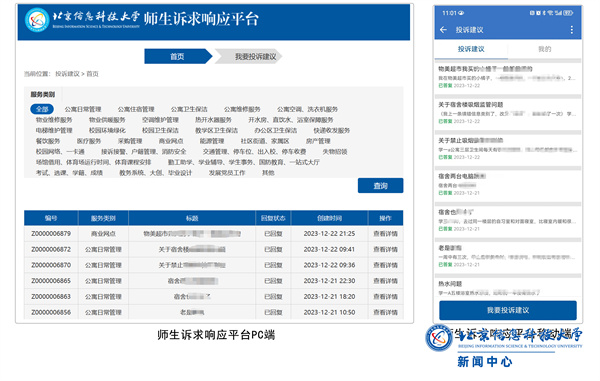Choose the 热开水器服务 category
The height and width of the screenshot is (381, 600).
(213, 120)
